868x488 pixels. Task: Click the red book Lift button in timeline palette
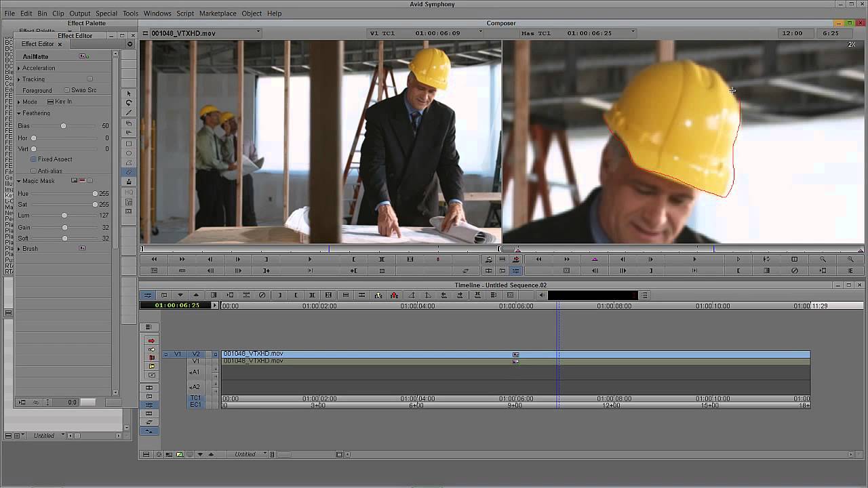[151, 358]
